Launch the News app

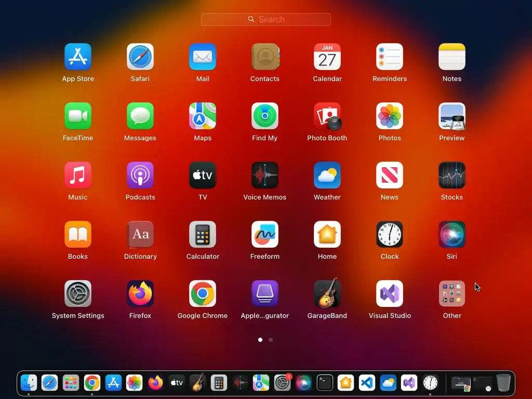pyautogui.click(x=390, y=175)
